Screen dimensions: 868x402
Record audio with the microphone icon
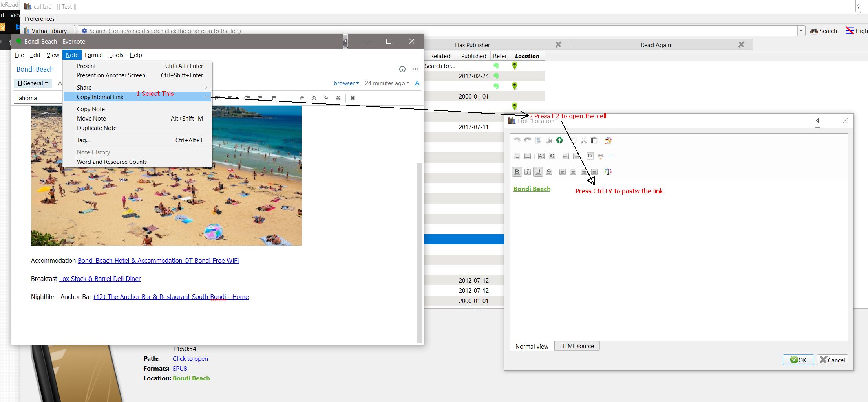tap(326, 98)
